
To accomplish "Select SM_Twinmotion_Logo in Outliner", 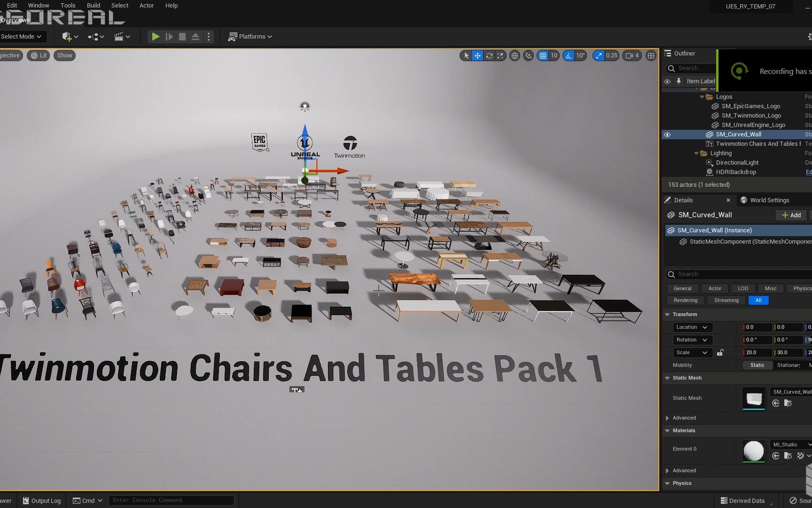I will (751, 116).
